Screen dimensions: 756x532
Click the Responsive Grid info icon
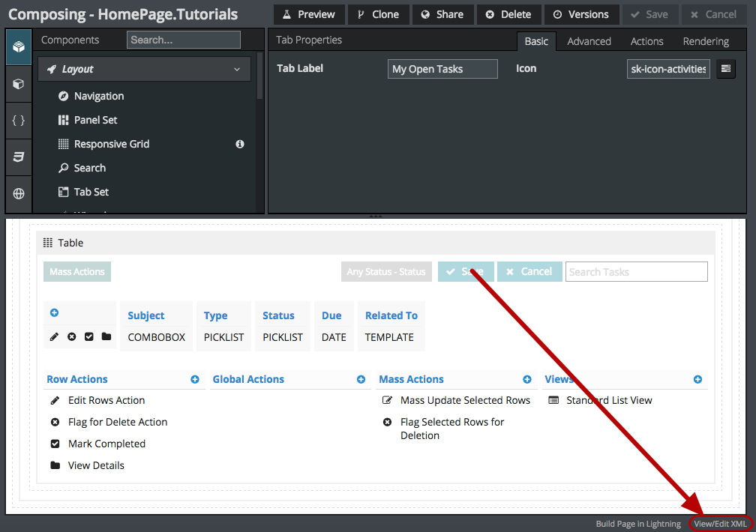(240, 144)
